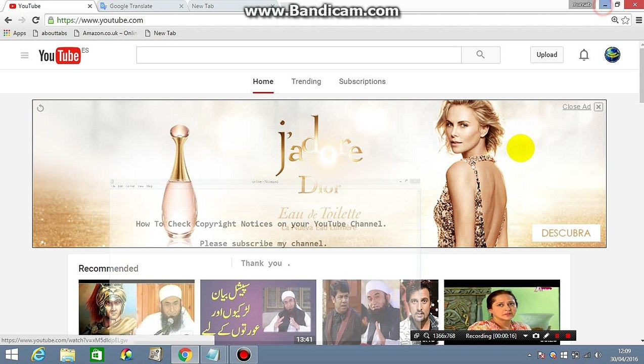This screenshot has width=644, height=364.
Task: Show hidden tray icons arrow
Action: pyautogui.click(x=530, y=355)
